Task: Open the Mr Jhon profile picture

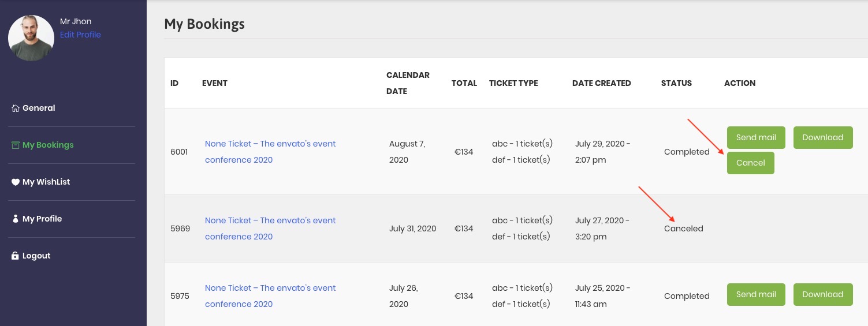Action: 31,38
